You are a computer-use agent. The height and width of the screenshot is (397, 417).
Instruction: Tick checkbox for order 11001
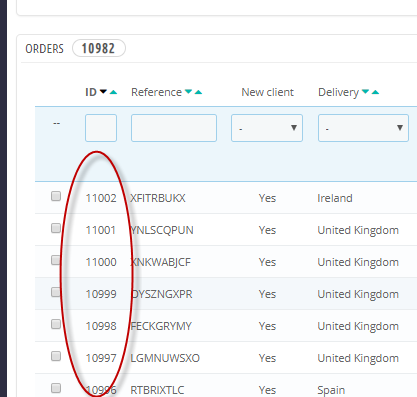[x=56, y=228]
